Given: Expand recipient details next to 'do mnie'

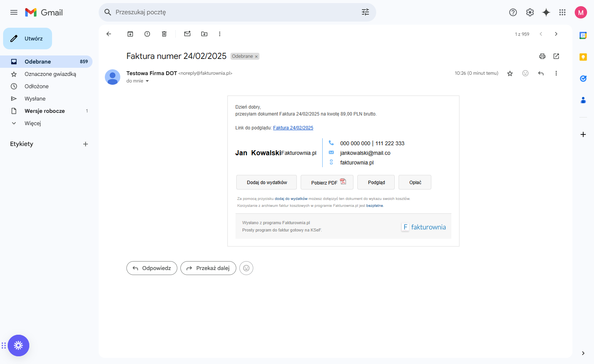Looking at the screenshot, I should point(147,81).
